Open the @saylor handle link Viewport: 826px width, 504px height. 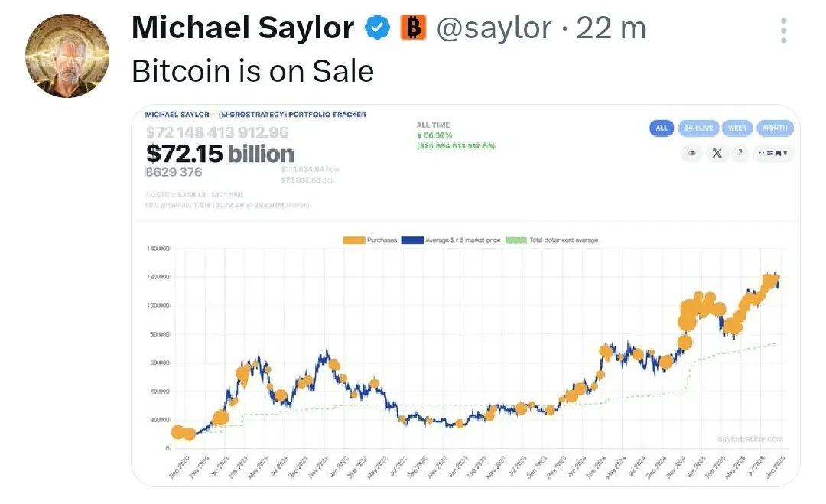(494, 28)
